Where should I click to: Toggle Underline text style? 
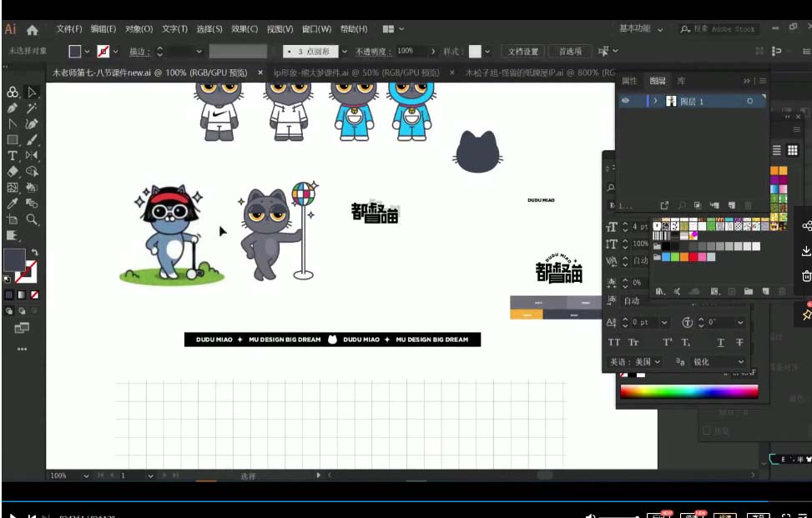[721, 343]
